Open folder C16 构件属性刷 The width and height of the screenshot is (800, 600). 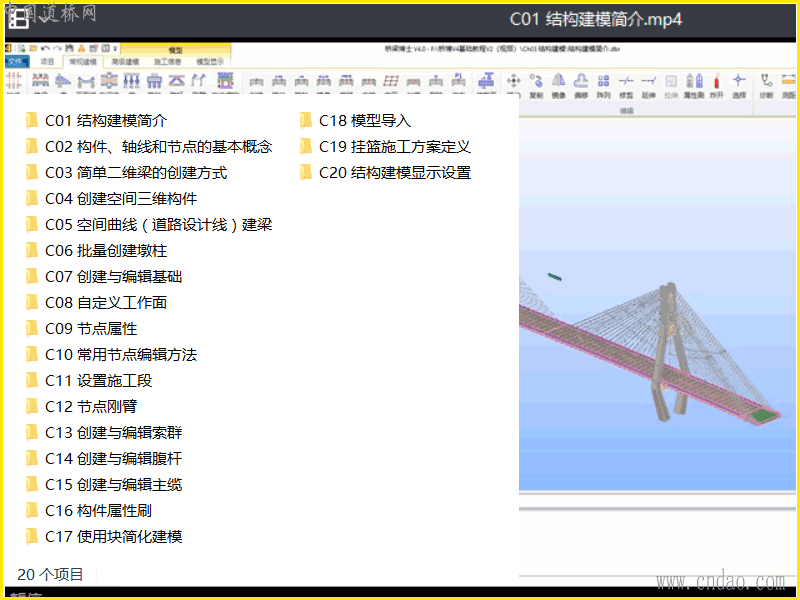pos(89,511)
